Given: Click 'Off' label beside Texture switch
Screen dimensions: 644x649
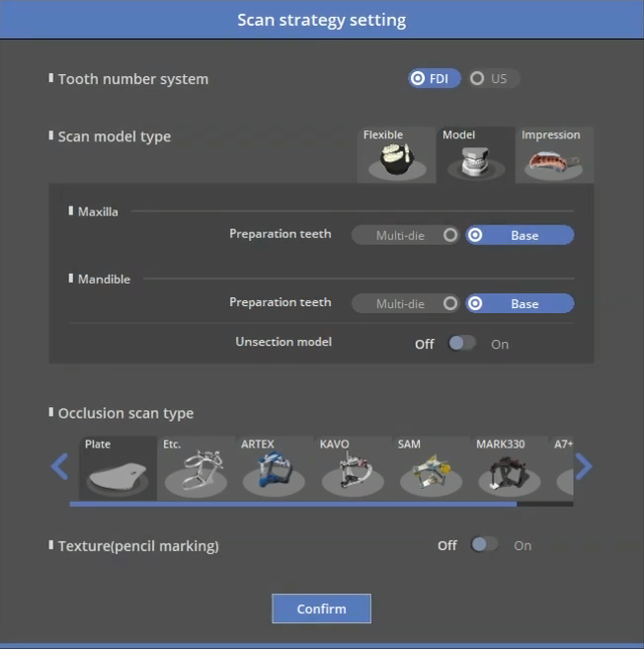Looking at the screenshot, I should 447,545.
